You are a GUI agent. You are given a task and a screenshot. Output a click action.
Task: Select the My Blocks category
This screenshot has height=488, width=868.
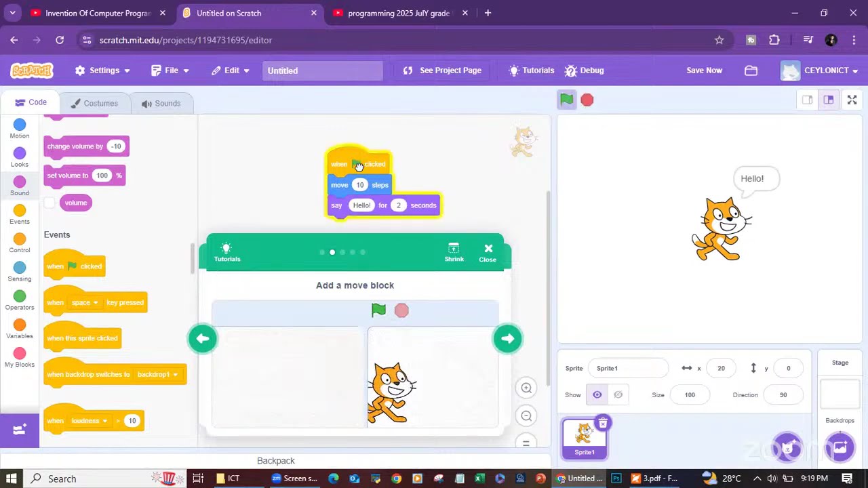(x=20, y=357)
